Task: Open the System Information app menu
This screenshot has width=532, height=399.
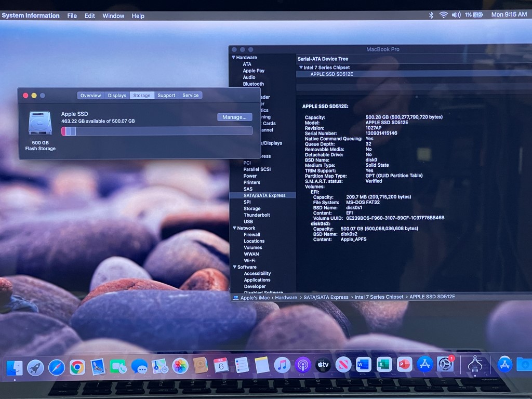Action: pyautogui.click(x=31, y=15)
